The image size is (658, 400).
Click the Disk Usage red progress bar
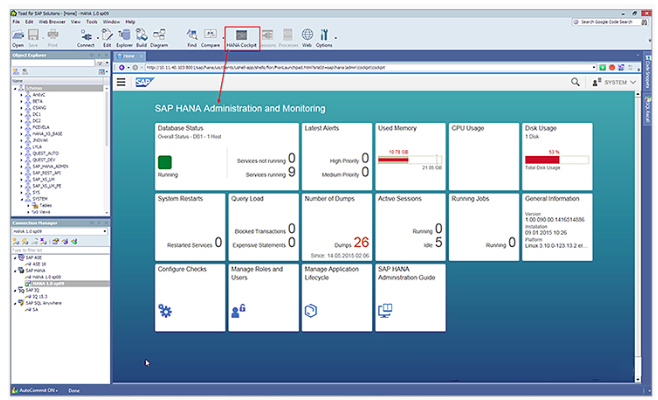click(542, 159)
